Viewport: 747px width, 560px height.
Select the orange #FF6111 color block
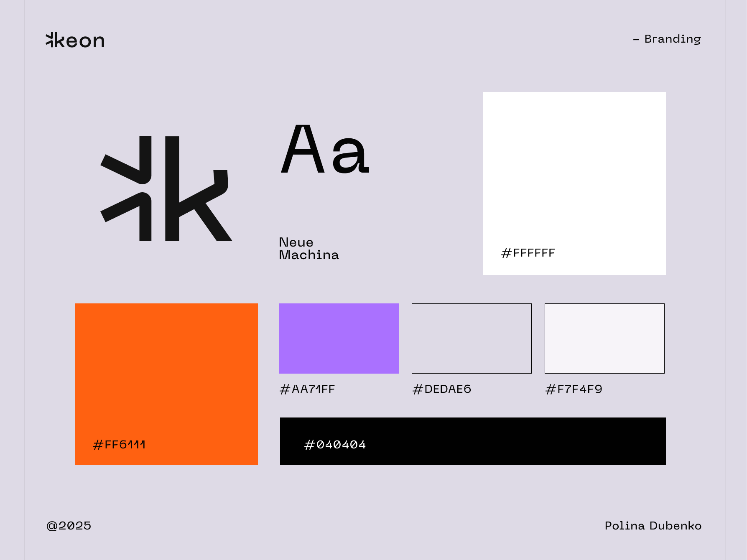tap(166, 376)
